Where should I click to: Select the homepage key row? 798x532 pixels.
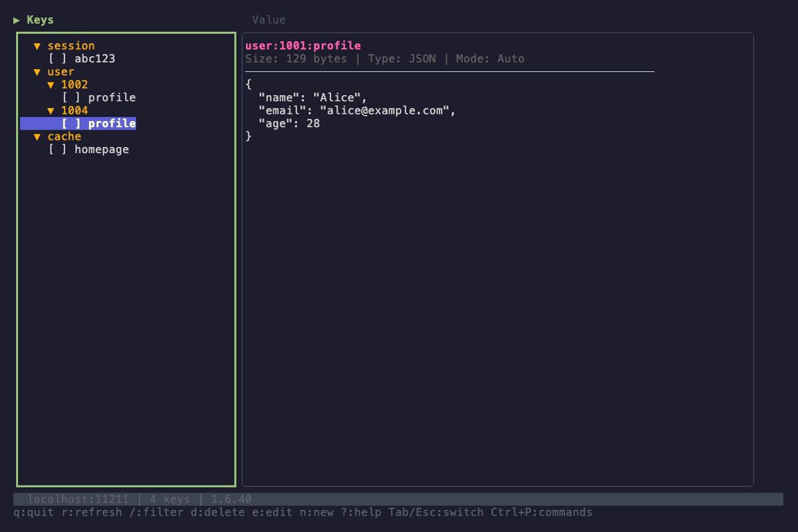pos(88,150)
